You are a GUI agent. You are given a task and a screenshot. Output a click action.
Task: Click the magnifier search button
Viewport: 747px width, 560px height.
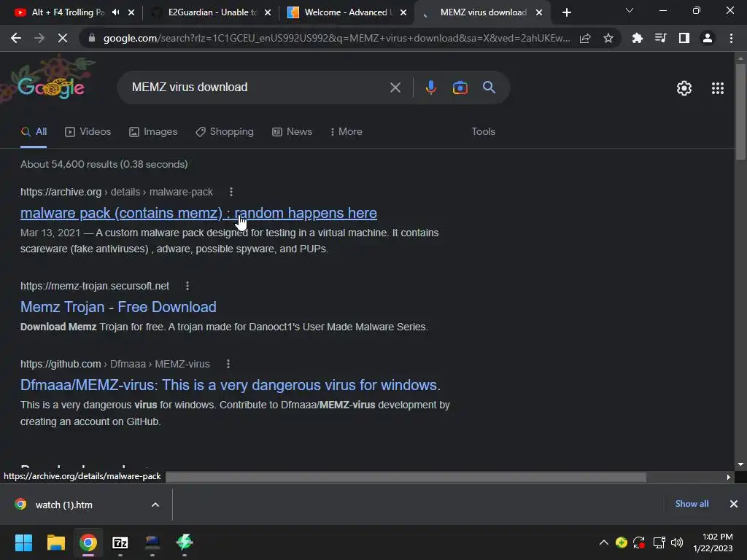click(489, 87)
